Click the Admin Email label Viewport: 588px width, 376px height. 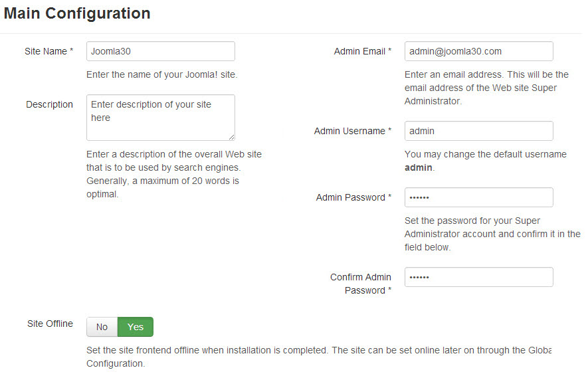click(x=362, y=51)
